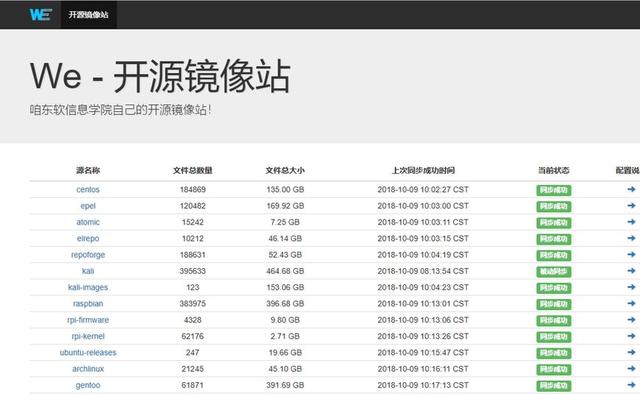640x394 pixels.
Task: Open configuration arrow for rpi-kernel row
Action: tap(631, 336)
